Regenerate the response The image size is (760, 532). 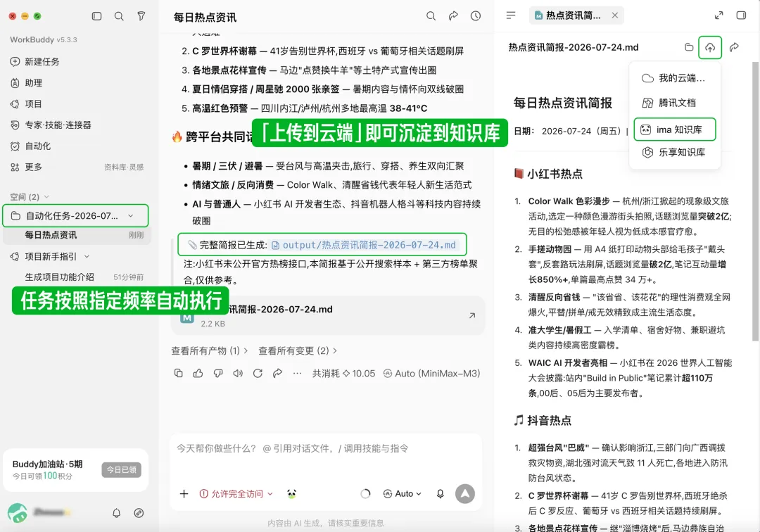pos(258,373)
